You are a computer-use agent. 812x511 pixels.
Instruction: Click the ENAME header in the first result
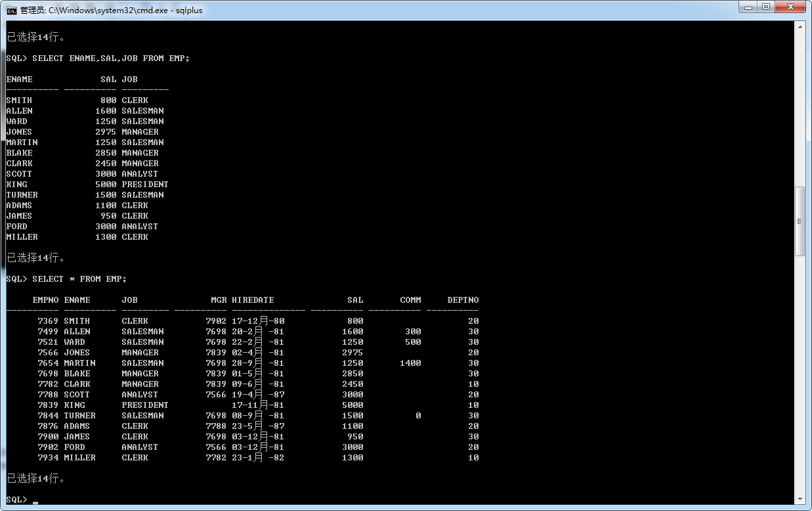(x=19, y=79)
